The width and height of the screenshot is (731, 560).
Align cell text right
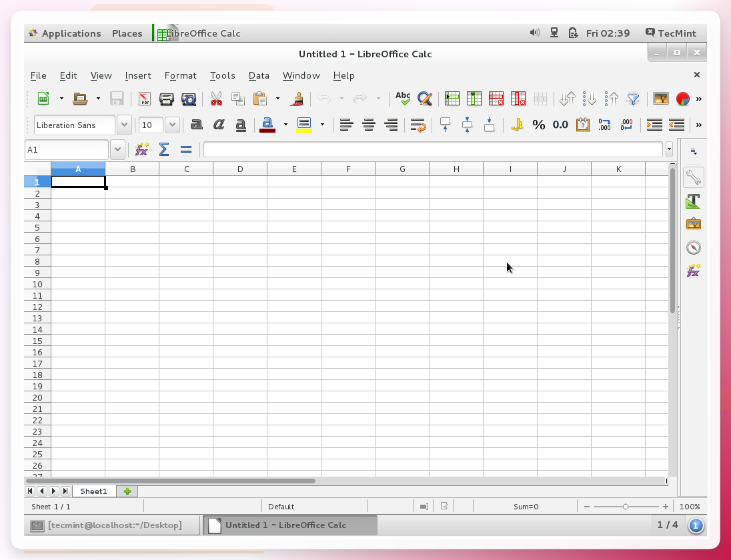(391, 125)
